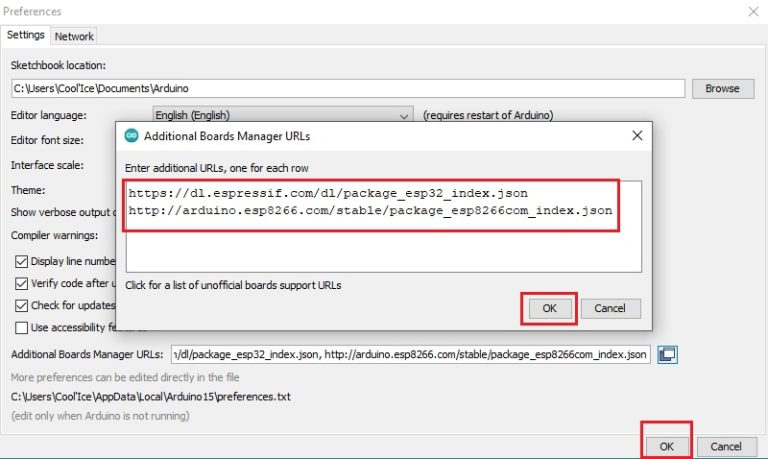The height and width of the screenshot is (459, 768).
Task: Browse for the sketchbook location
Action: pyautogui.click(x=722, y=88)
